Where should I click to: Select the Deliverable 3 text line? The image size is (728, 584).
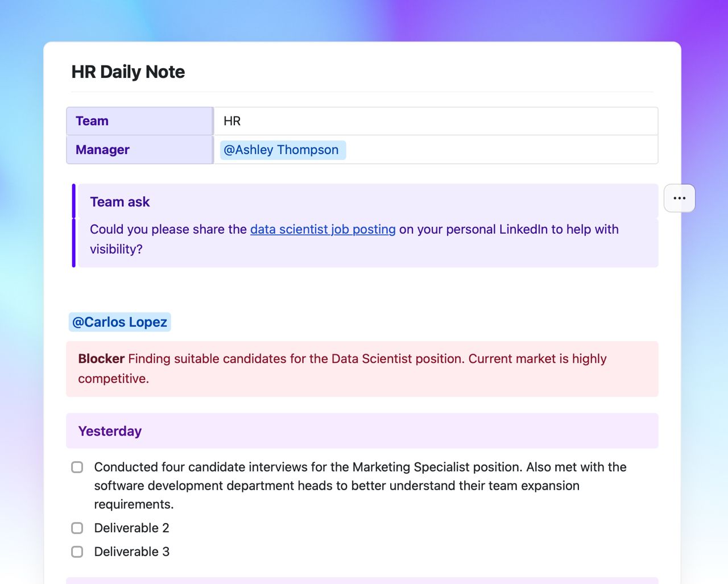coord(132,552)
